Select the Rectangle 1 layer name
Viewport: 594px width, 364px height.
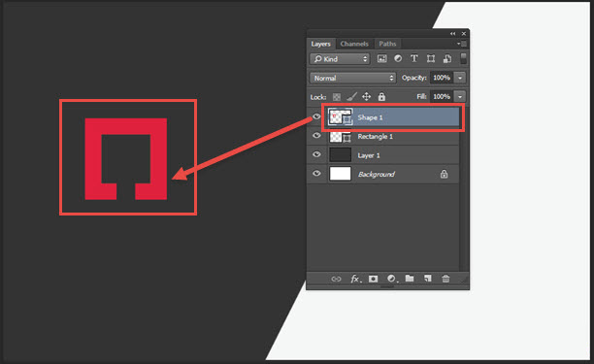[x=375, y=136]
